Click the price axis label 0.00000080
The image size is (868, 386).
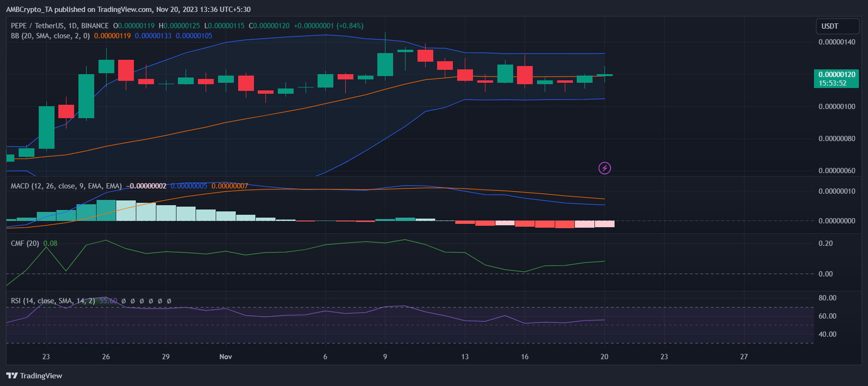837,139
